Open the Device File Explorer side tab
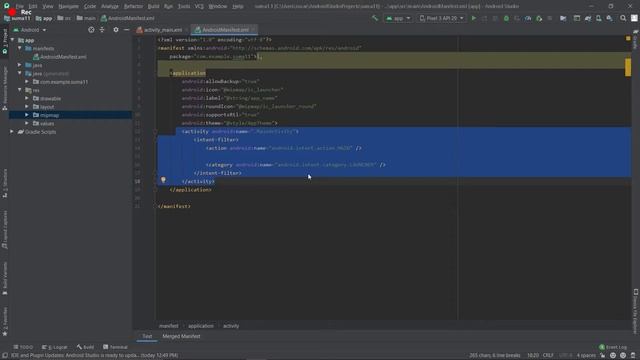The image size is (640, 360). (x=636, y=312)
